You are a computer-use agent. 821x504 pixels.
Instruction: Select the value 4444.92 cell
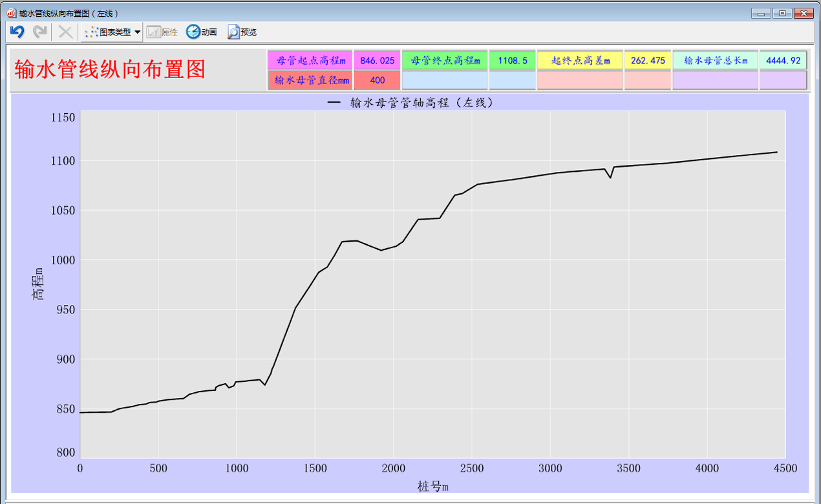[783, 61]
